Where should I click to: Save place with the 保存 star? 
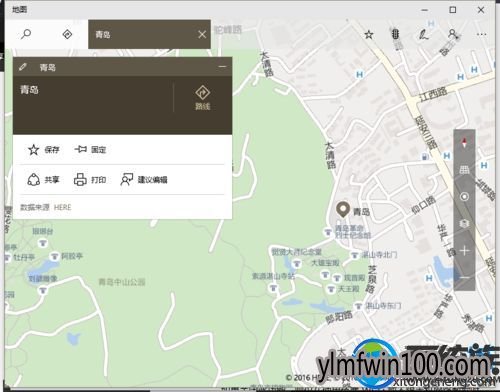43,150
